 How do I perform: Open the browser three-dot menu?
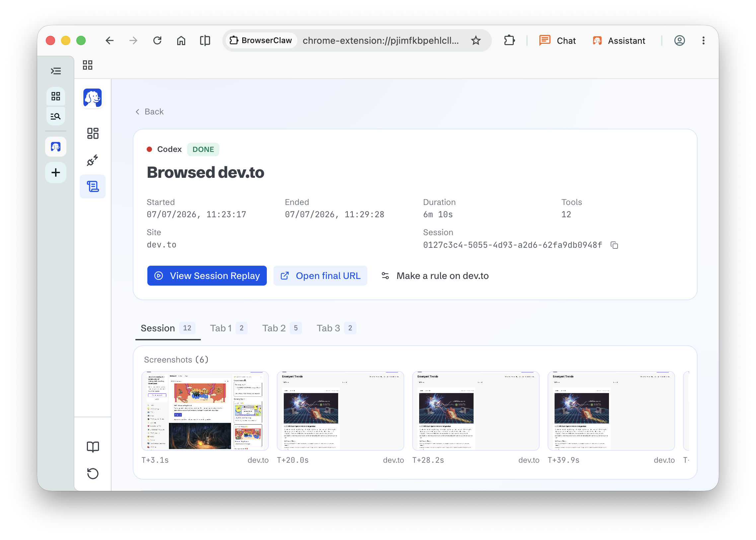click(x=704, y=40)
